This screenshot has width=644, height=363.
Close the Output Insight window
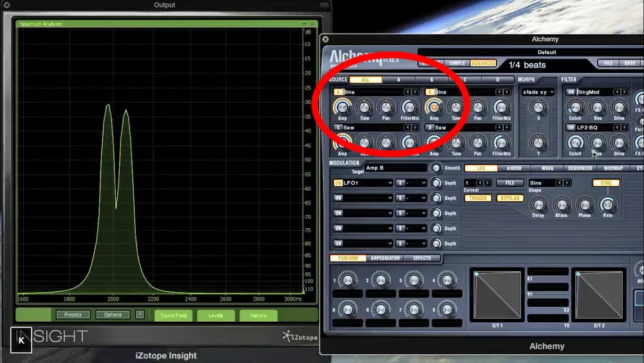click(x=6, y=5)
